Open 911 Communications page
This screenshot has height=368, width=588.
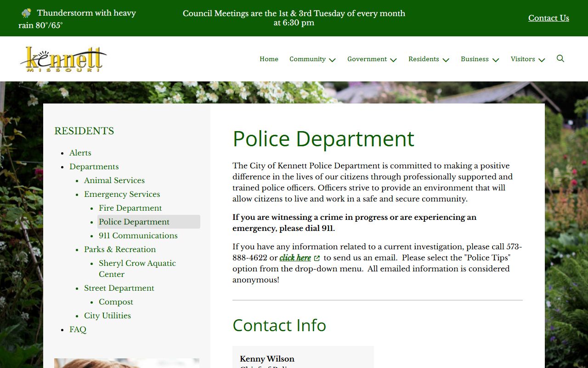pos(138,236)
